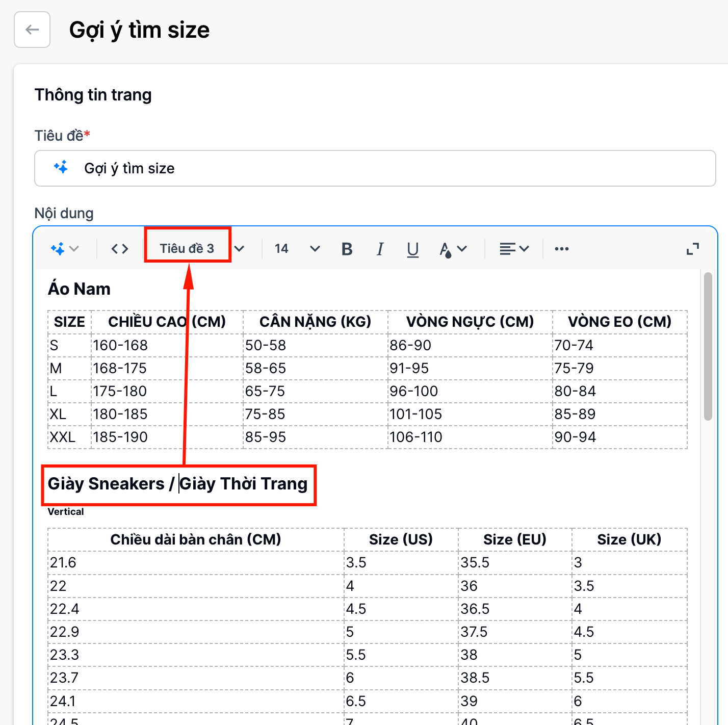Toggle bold formatting
The height and width of the screenshot is (725, 728).
tap(347, 249)
